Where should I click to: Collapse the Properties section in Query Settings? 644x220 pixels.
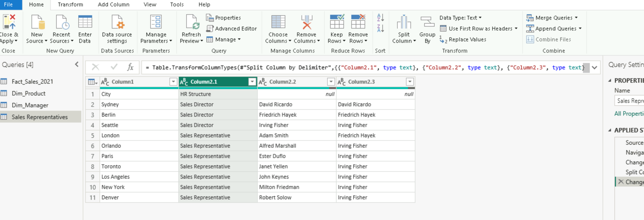point(610,81)
